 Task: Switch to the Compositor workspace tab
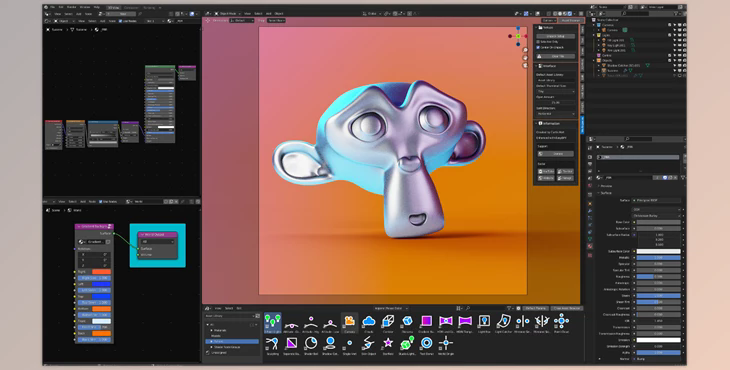point(131,7)
